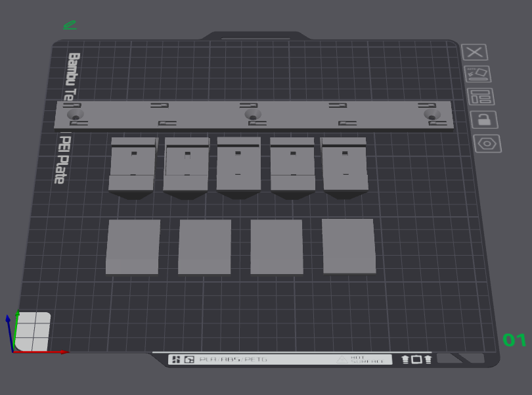Image resolution: width=532 pixels, height=395 pixels.
Task: Remove all objects using the plate X icon
Action: click(474, 53)
